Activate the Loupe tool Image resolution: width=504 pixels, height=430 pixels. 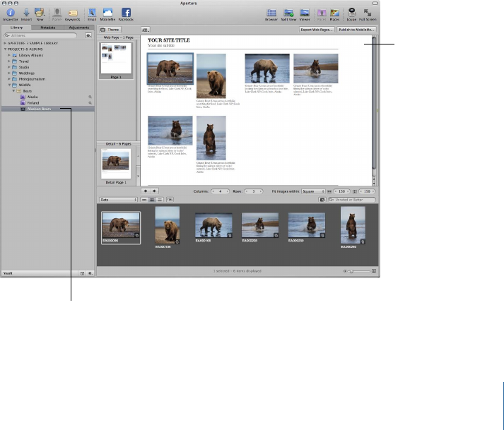point(351,13)
